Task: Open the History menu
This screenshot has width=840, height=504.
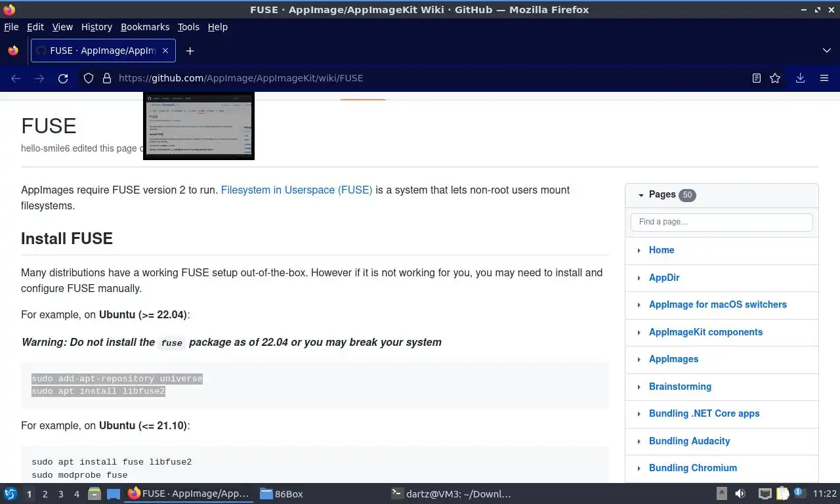Action: pos(96,27)
